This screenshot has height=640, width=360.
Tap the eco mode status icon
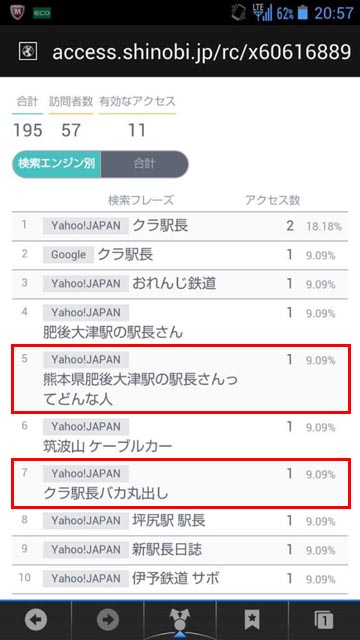click(x=42, y=13)
